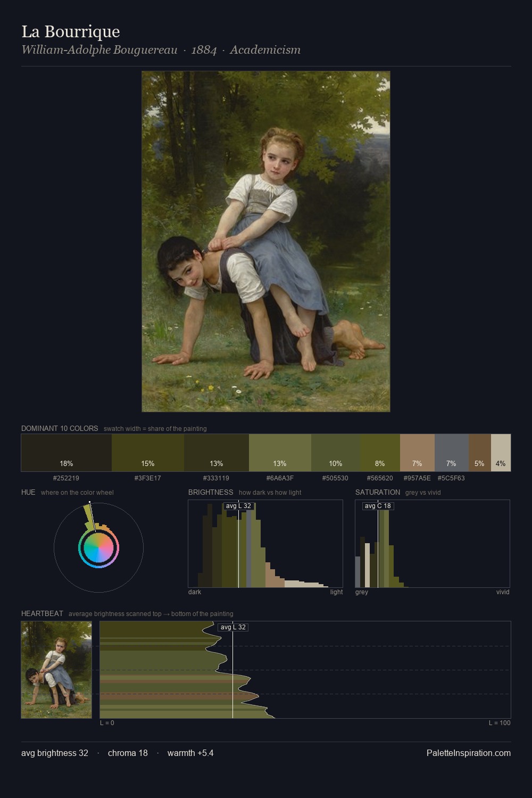Pick the 7% tan swatch #957A5E
This screenshot has width=532, height=798.
[x=417, y=453]
